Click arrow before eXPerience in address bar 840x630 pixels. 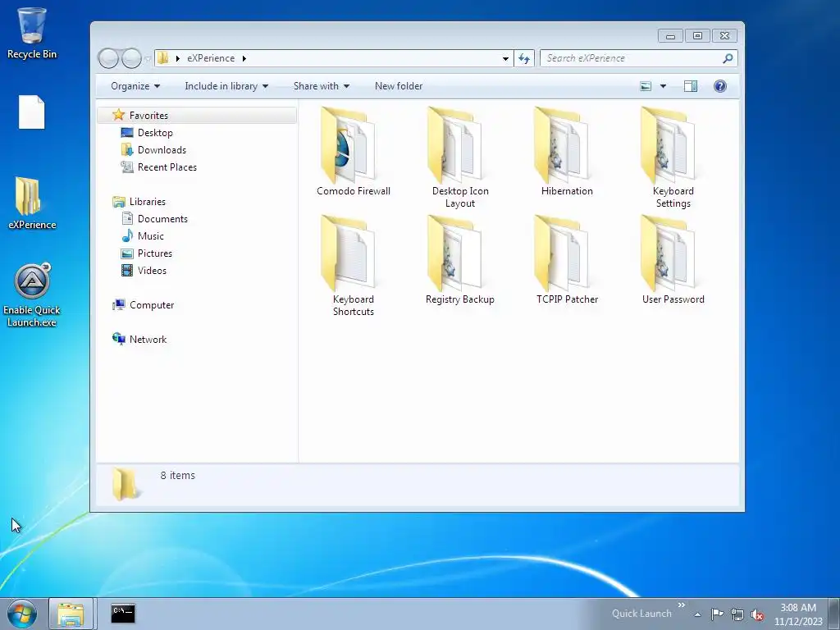coord(177,58)
